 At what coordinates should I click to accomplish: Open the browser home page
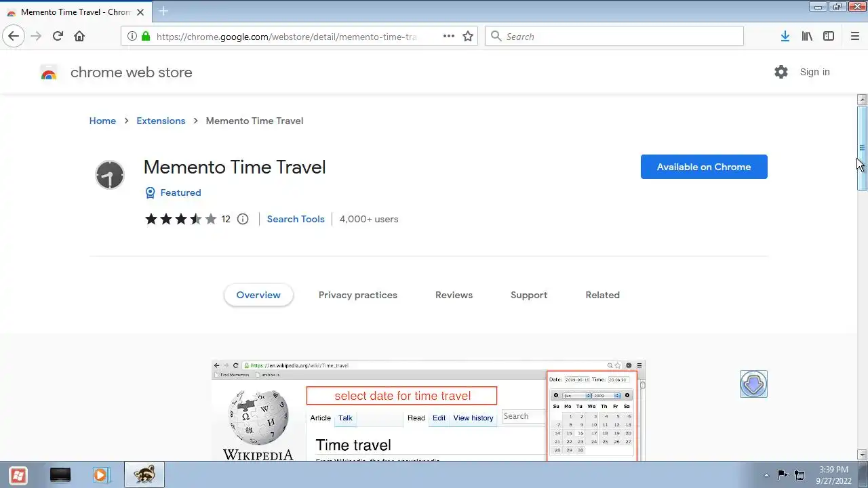[x=79, y=37]
